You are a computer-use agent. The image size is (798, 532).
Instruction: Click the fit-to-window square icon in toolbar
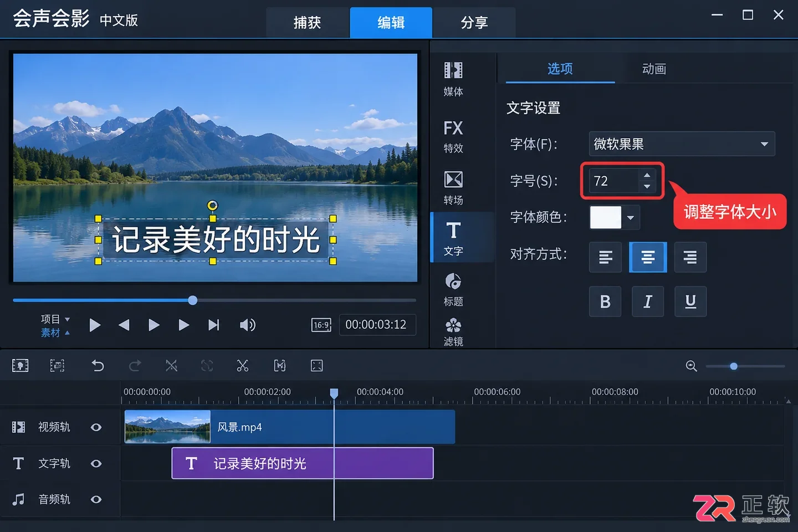click(x=317, y=366)
